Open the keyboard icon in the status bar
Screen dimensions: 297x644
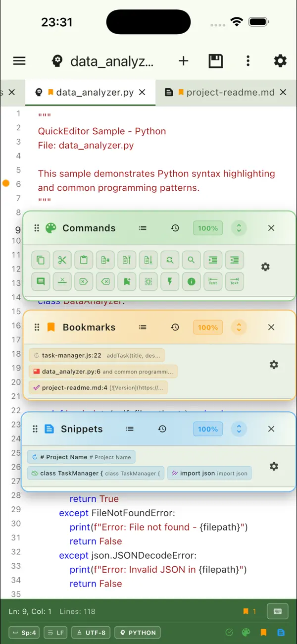277,611
